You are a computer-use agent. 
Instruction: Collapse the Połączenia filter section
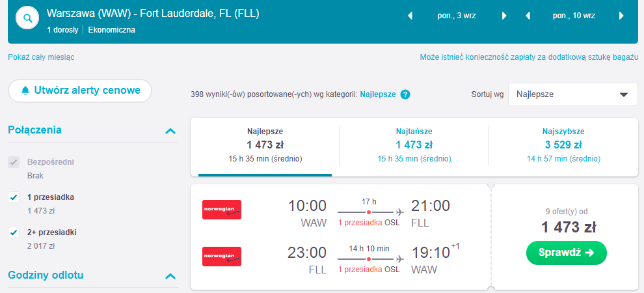[x=170, y=131]
